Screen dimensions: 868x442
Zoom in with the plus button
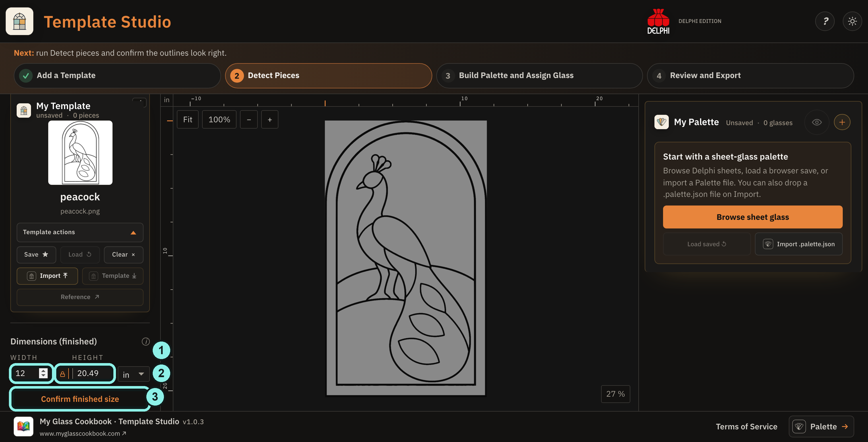click(270, 120)
